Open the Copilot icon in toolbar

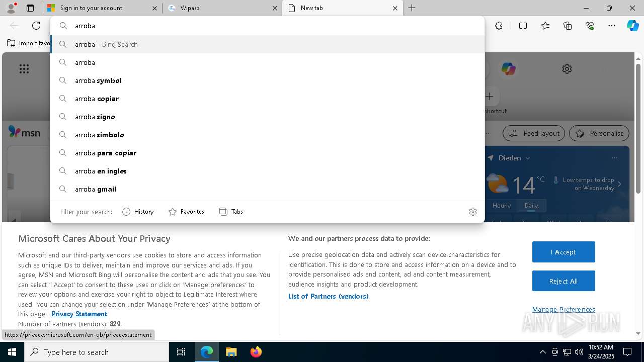point(632,26)
